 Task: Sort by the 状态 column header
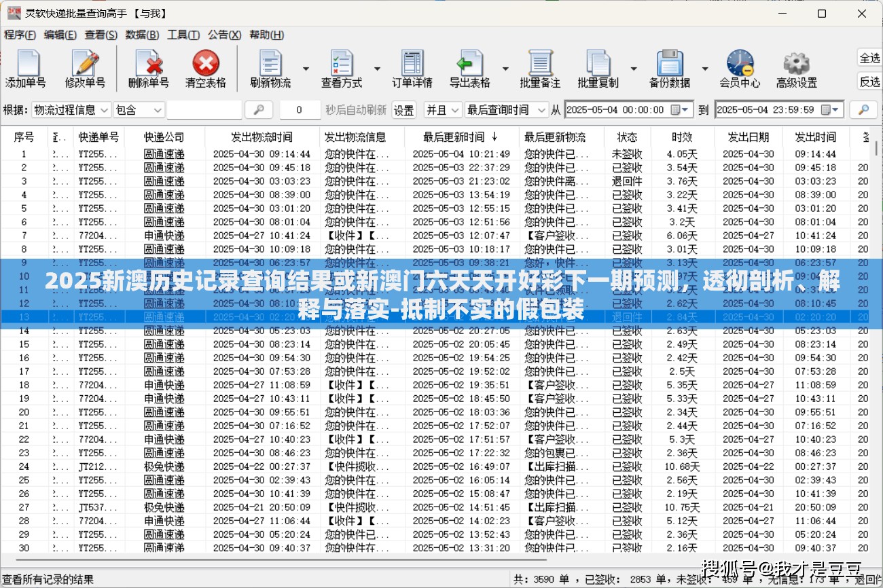click(627, 137)
